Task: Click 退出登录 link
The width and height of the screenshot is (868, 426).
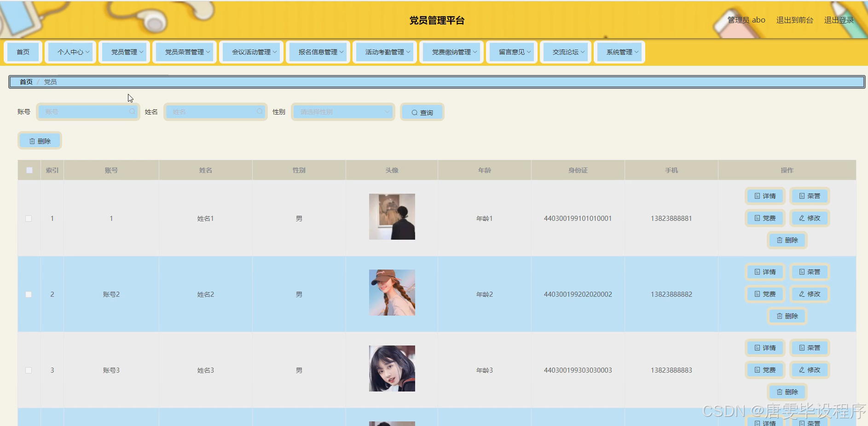Action: pos(839,20)
